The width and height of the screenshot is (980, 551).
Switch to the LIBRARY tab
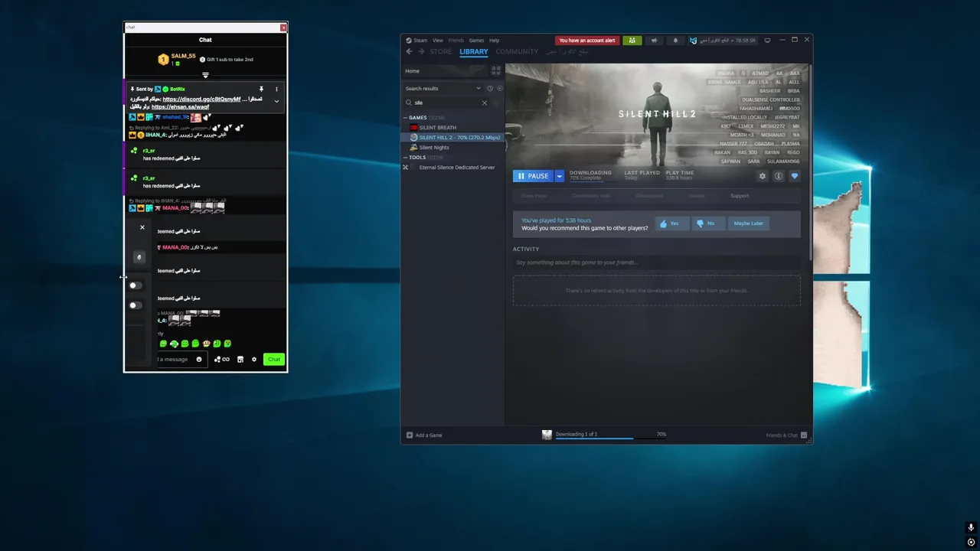(x=474, y=52)
